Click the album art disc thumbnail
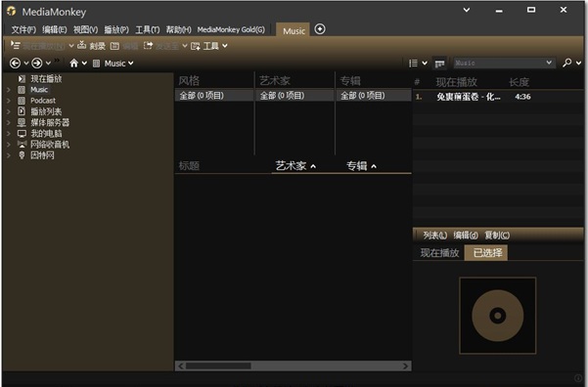Viewport: 588px width, 387px height. [x=498, y=316]
